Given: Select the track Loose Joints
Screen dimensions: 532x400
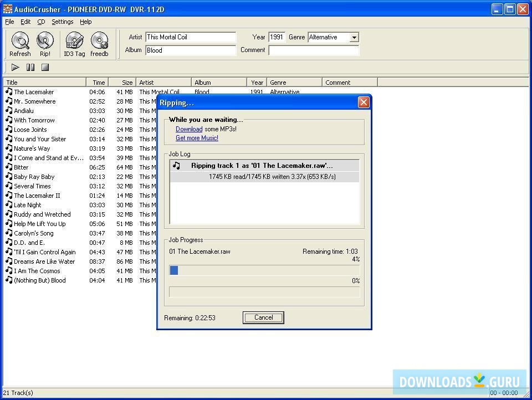Looking at the screenshot, I should (30, 130).
